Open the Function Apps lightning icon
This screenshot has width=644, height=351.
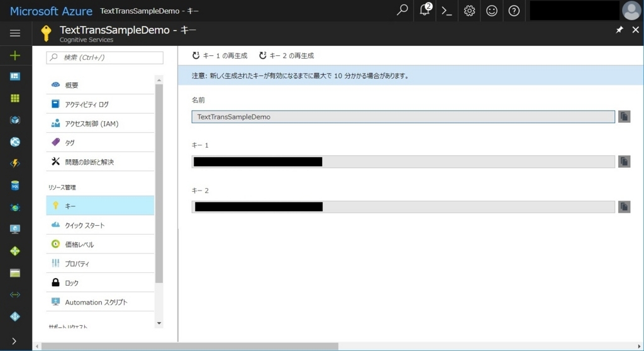15,164
